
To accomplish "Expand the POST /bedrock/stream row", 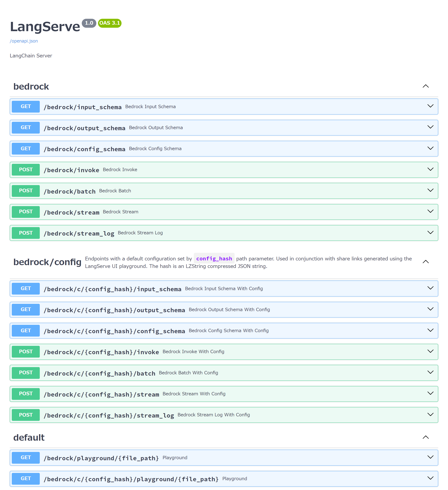I will click(x=430, y=211).
